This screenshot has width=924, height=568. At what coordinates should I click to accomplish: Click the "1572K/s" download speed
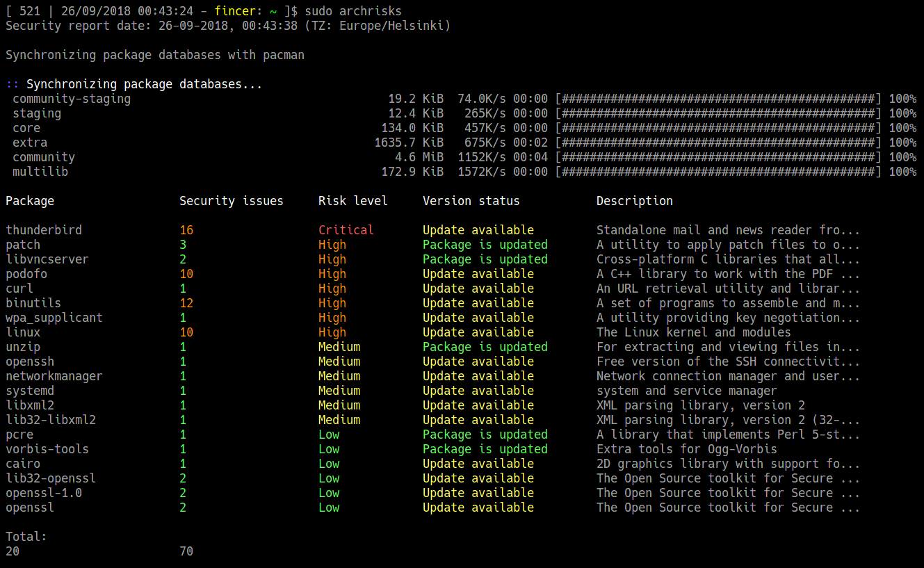[482, 172]
